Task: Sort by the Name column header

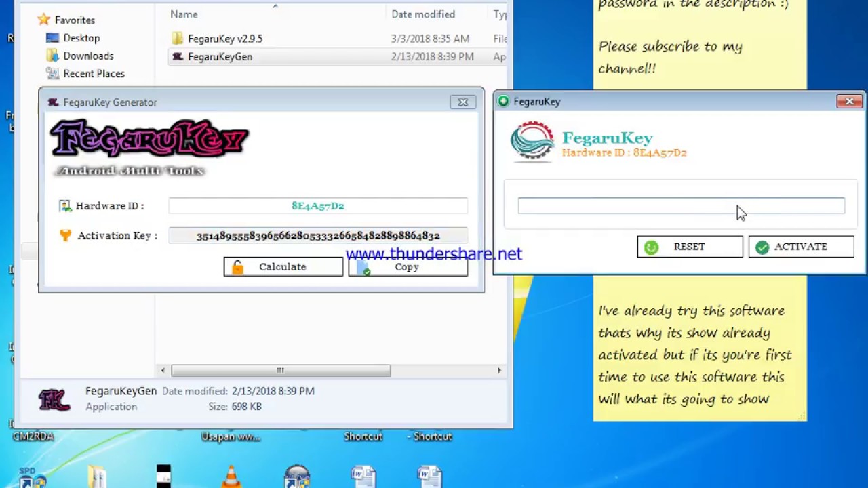Action: click(184, 14)
